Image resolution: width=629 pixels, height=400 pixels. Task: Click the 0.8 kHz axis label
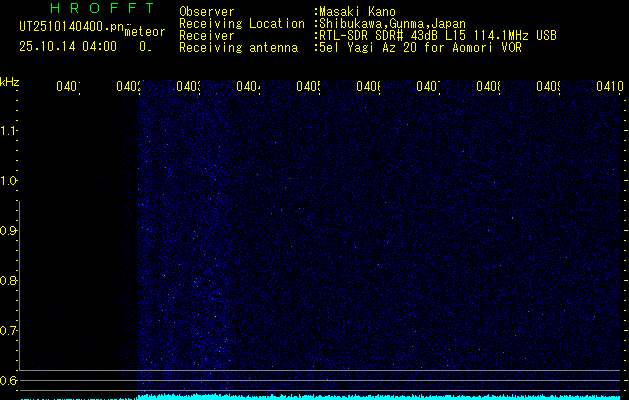[8, 280]
